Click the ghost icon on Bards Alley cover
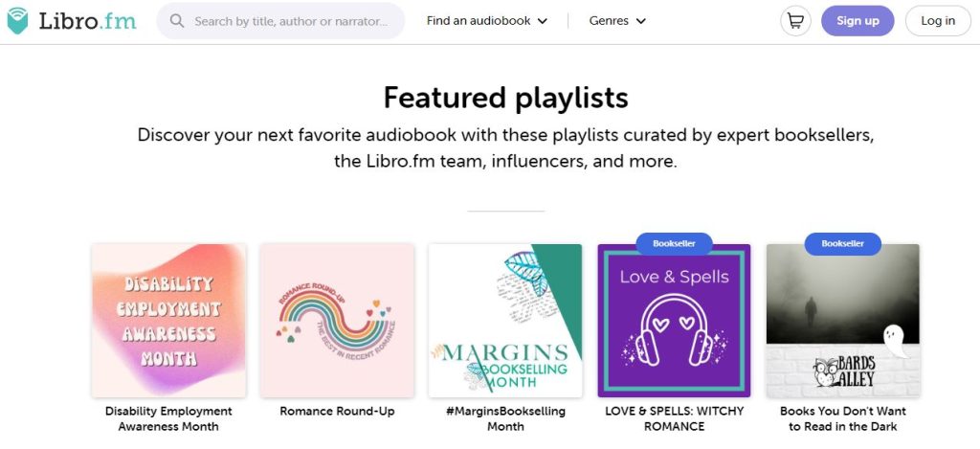Screen dimensions: 980x449 (896, 341)
